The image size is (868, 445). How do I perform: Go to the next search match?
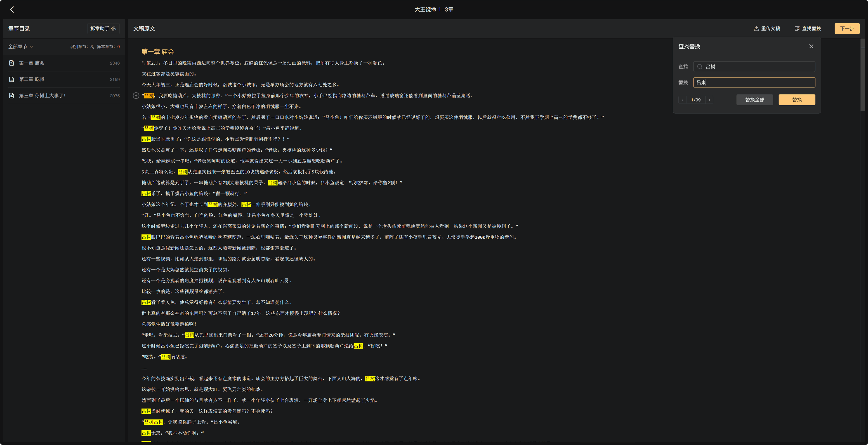pyautogui.click(x=709, y=100)
